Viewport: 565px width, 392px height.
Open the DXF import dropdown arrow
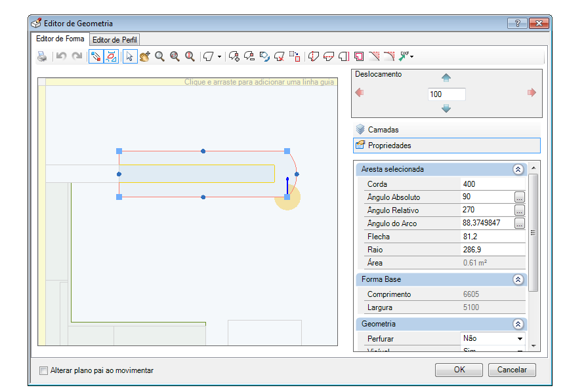(x=412, y=56)
